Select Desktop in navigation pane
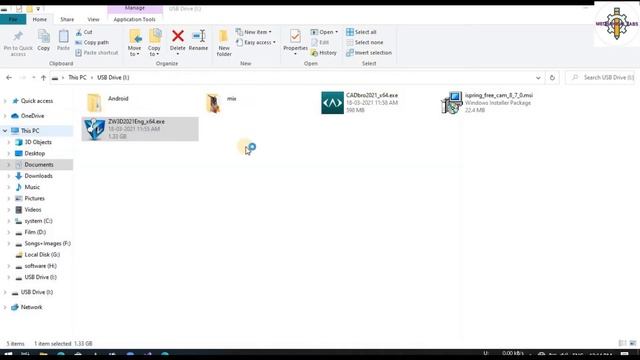This screenshot has width=640, height=360. click(x=35, y=153)
